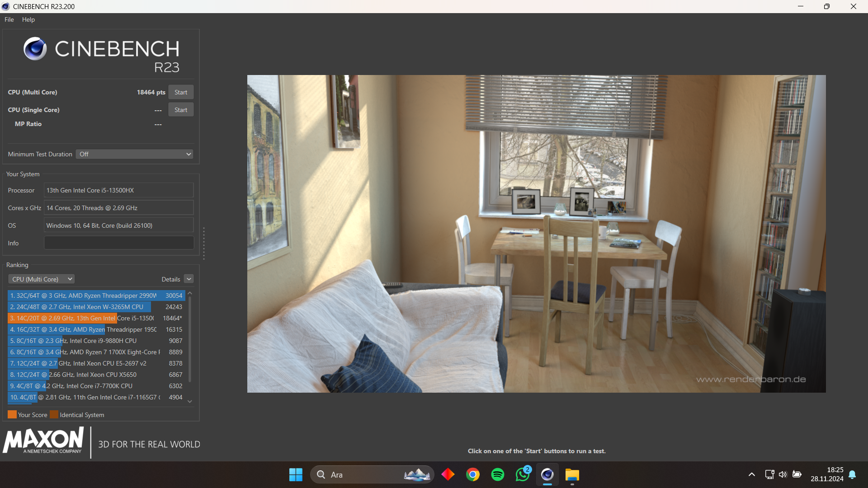Click the Cinebench logo sphere icon

pos(35,49)
